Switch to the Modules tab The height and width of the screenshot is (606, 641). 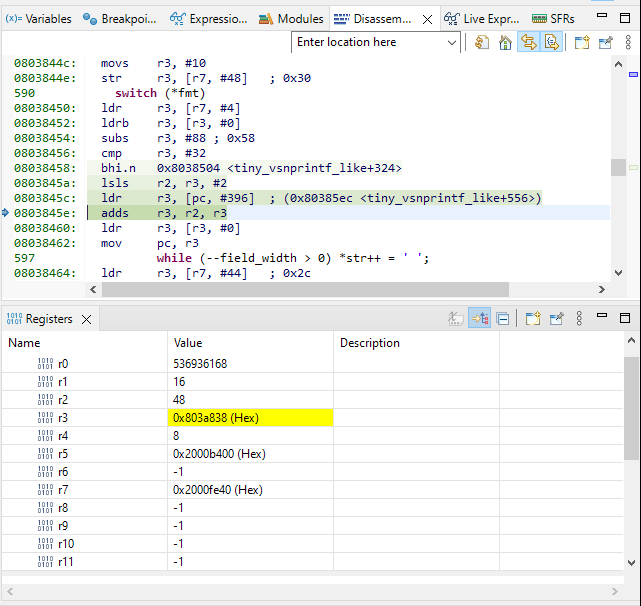(291, 19)
